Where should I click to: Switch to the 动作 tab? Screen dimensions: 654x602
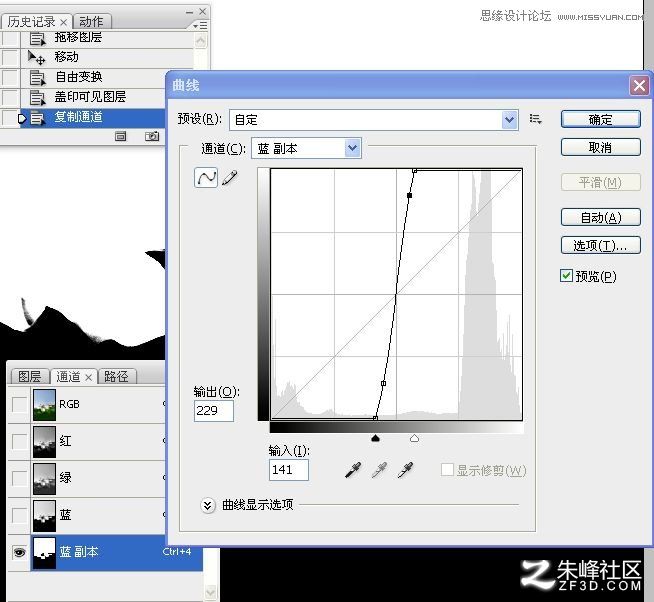click(91, 22)
